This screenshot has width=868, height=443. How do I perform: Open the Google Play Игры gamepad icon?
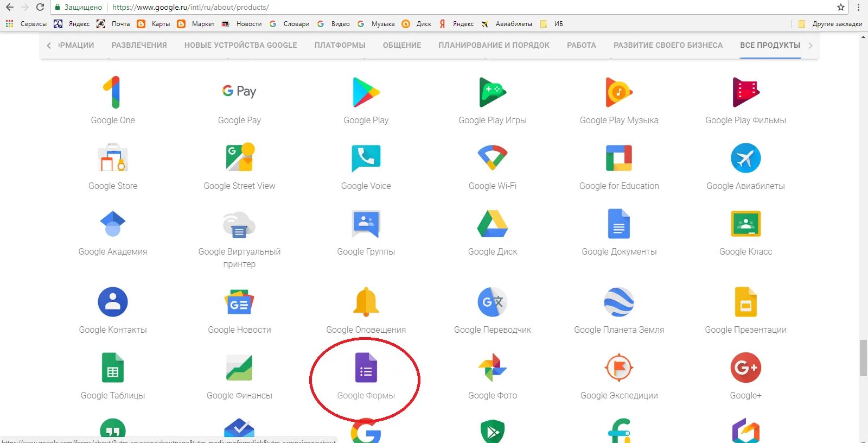pyautogui.click(x=493, y=92)
